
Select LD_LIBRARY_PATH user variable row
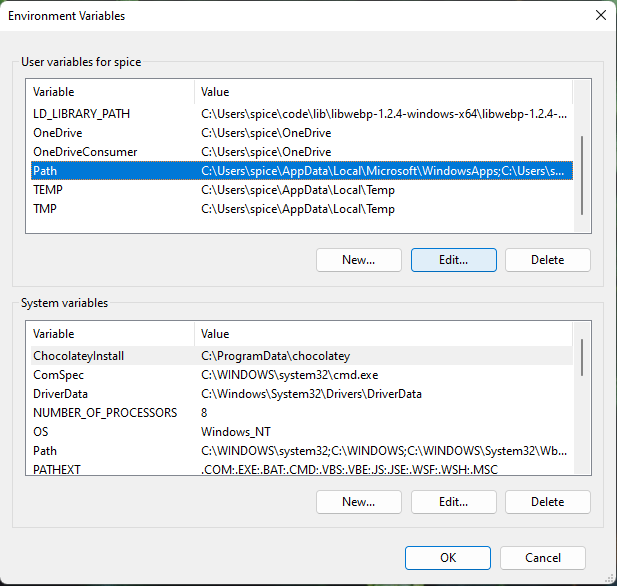81,114
